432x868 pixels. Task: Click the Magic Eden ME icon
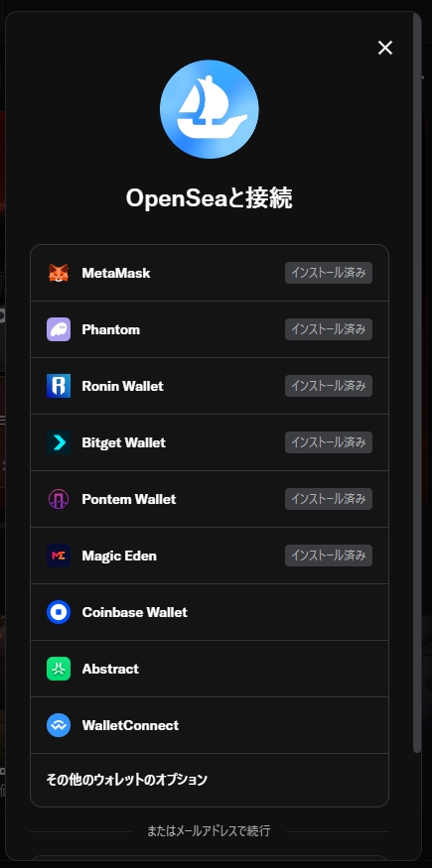tap(59, 556)
